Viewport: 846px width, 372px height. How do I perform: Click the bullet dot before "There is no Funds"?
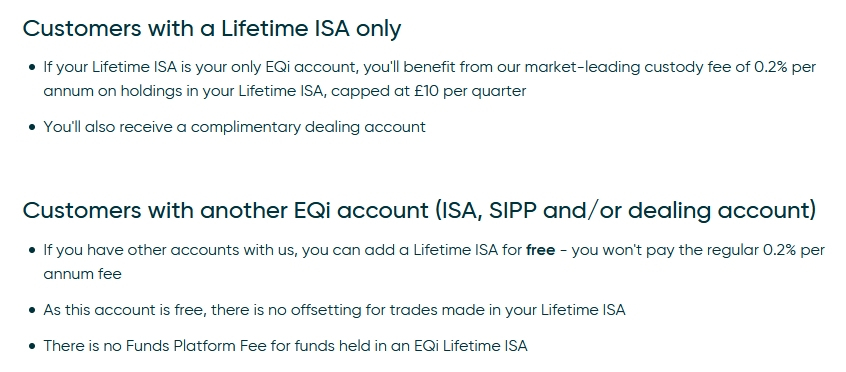pyautogui.click(x=32, y=346)
